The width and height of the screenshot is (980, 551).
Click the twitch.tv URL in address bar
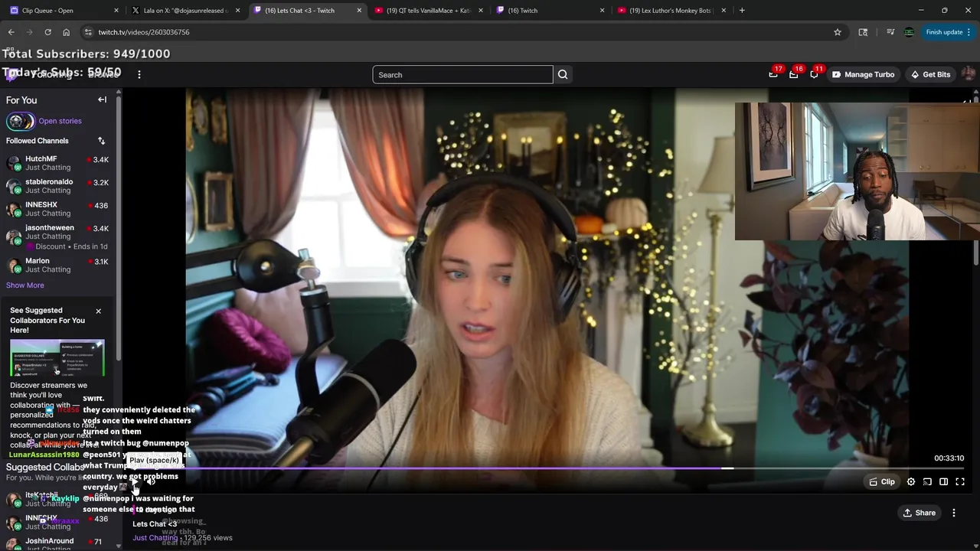(144, 32)
